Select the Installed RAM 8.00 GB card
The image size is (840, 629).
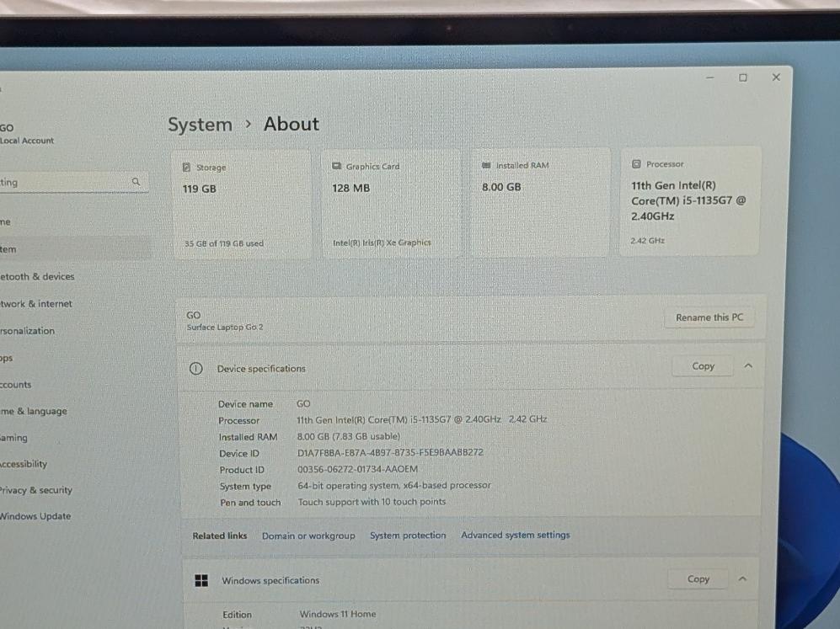pyautogui.click(x=541, y=203)
